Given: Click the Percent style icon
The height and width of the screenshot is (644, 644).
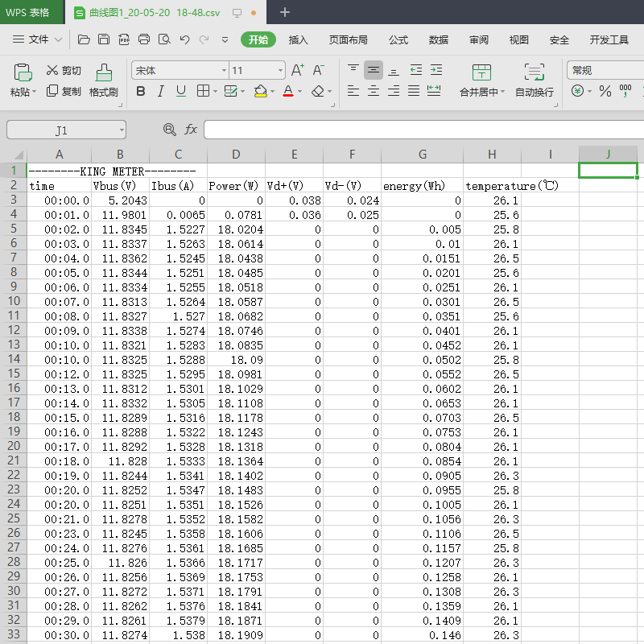Looking at the screenshot, I should tap(605, 92).
